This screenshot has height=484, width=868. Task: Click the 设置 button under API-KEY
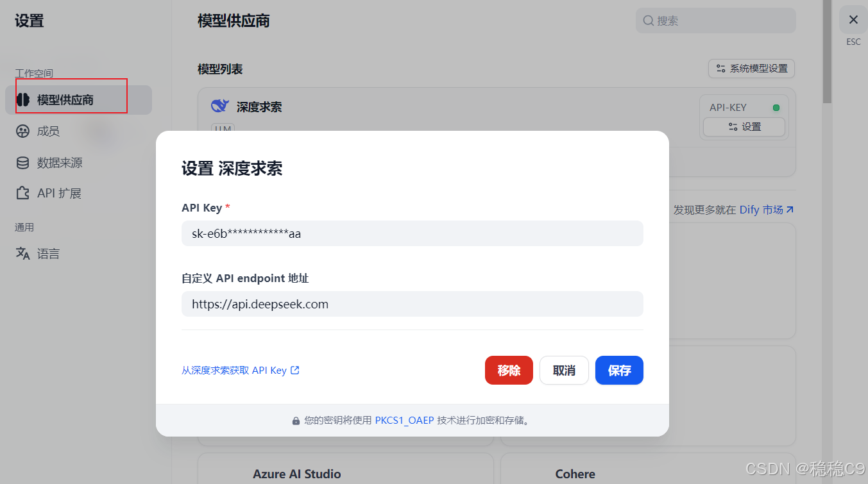(x=744, y=127)
